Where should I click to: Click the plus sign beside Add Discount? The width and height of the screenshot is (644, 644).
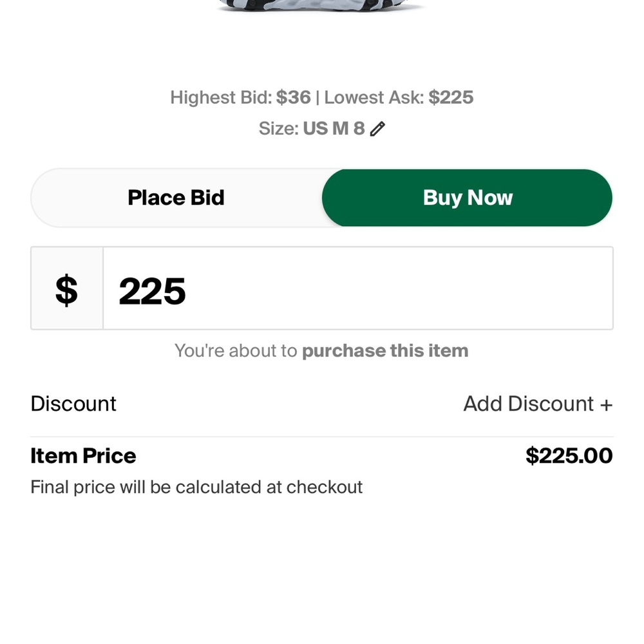[605, 404]
